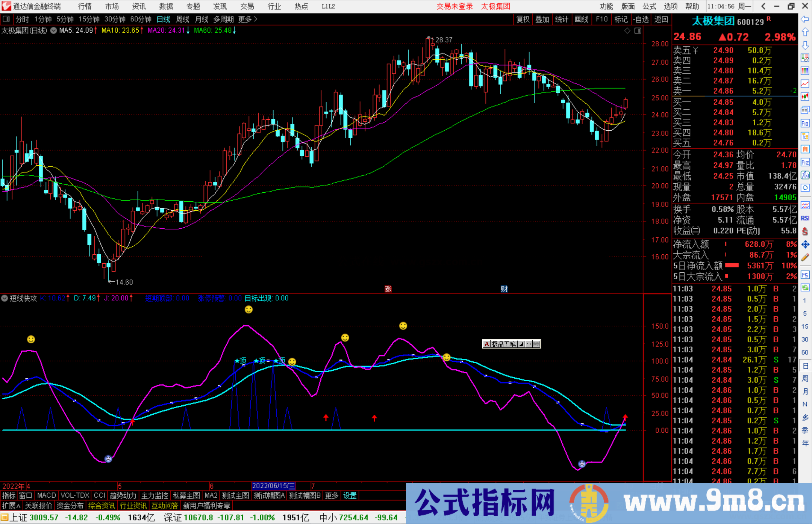This screenshot has height=524, width=812.
Task: Click the circle drawing icon in sidebar
Action: coord(805,187)
